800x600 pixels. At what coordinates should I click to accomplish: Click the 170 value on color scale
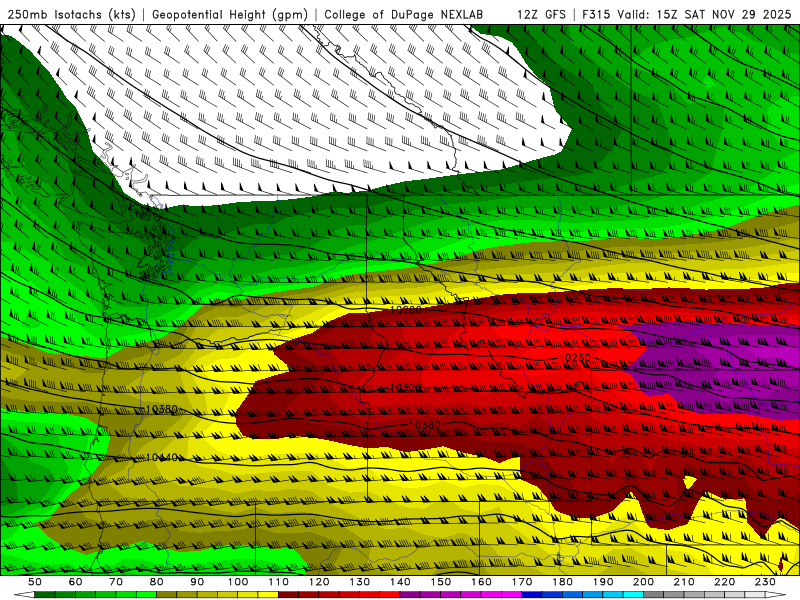click(x=522, y=582)
